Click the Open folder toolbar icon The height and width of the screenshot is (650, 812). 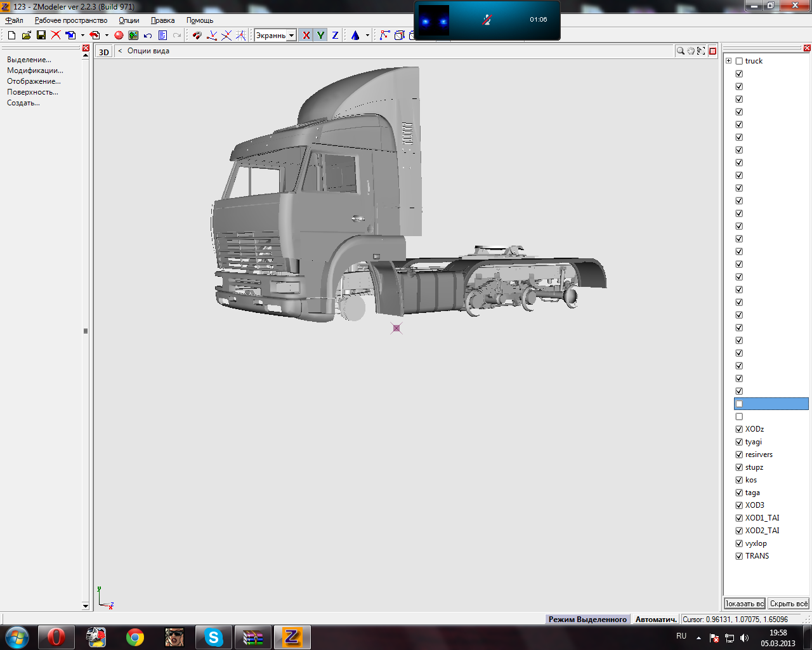(x=26, y=36)
